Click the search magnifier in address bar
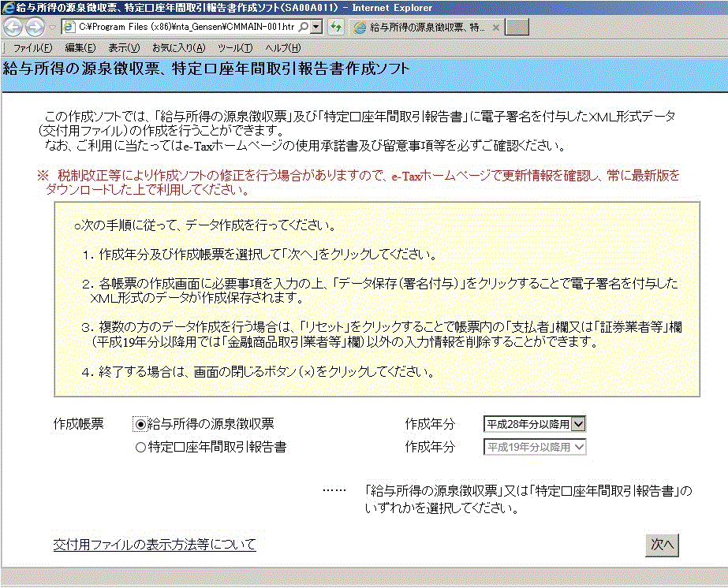The width and height of the screenshot is (728, 588). point(303,27)
